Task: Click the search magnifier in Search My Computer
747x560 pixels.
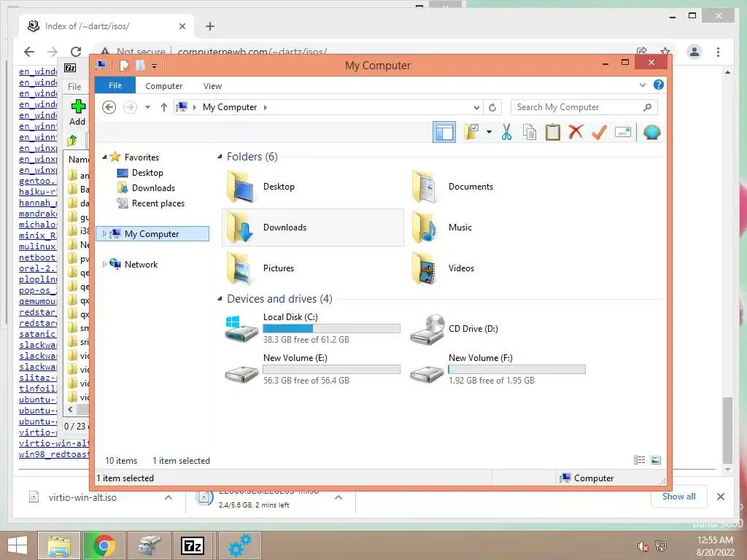Action: [x=647, y=107]
